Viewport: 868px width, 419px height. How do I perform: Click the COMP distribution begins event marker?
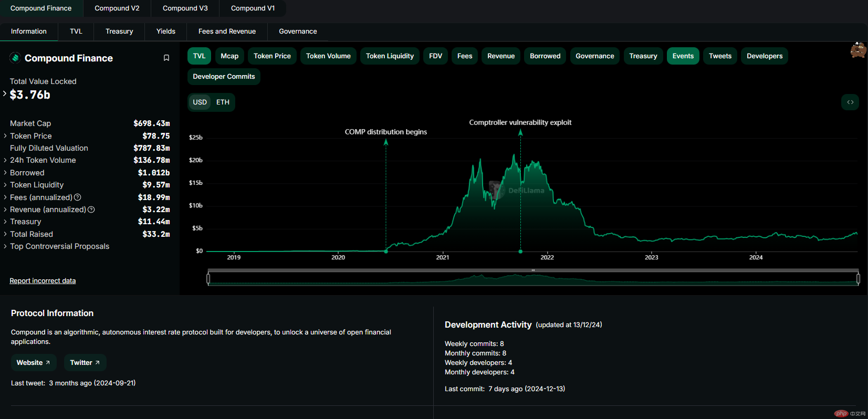point(386,251)
